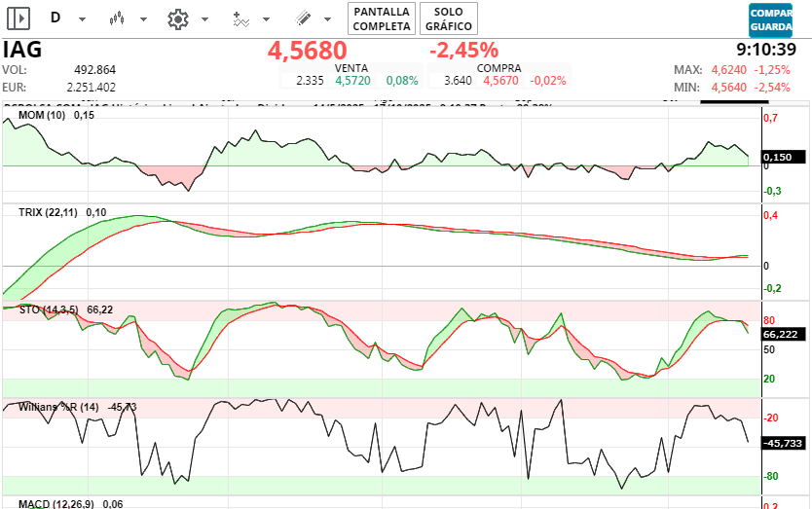This screenshot has width=812, height=509.
Task: Click the MIN value 4,5640
Action: point(728,88)
